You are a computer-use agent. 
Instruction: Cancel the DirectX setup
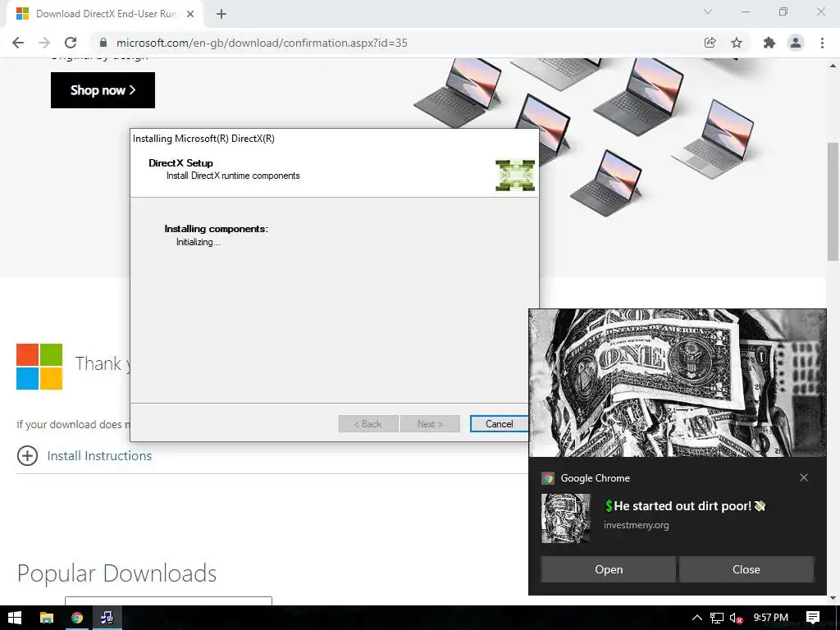[499, 424]
